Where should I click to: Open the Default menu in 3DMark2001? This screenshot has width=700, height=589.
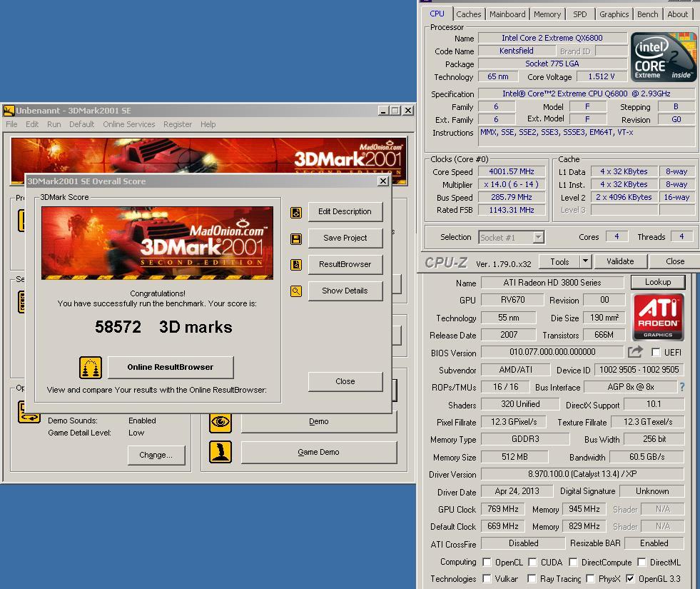81,124
